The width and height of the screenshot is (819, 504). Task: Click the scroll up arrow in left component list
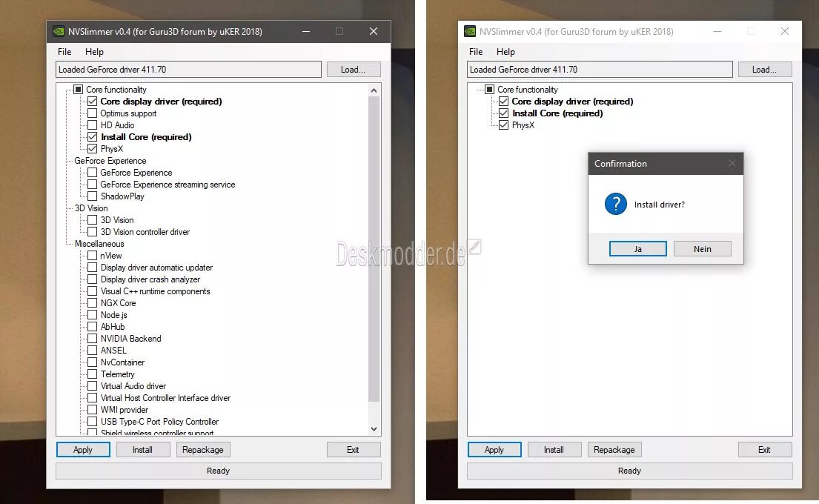pos(374,90)
